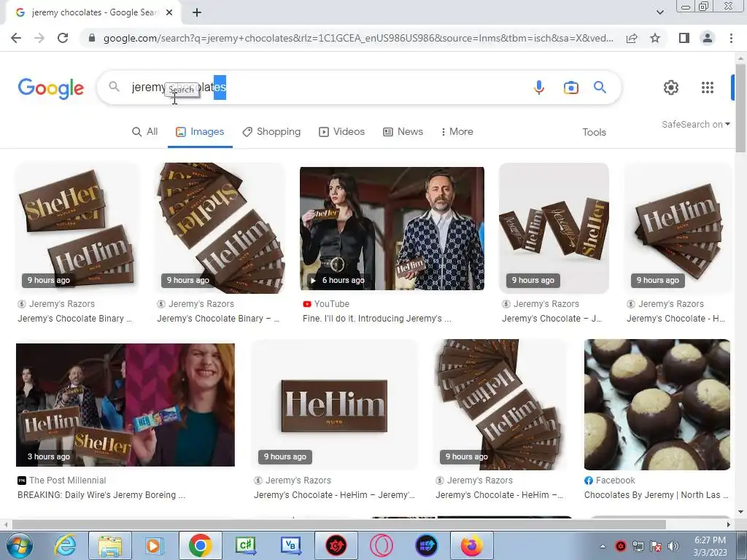747x560 pixels.
Task: Open the VB taskbar application
Action: (290, 545)
